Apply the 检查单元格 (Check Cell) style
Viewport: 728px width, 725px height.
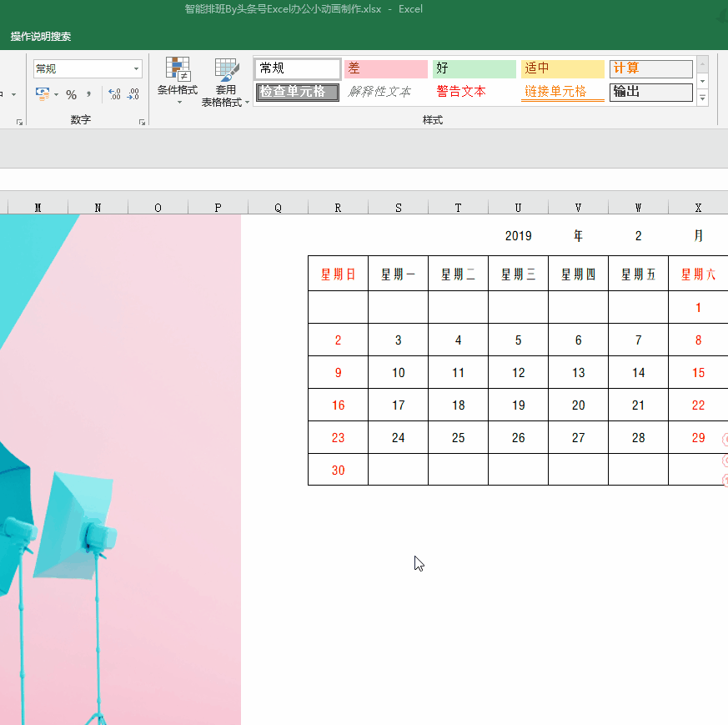click(298, 92)
